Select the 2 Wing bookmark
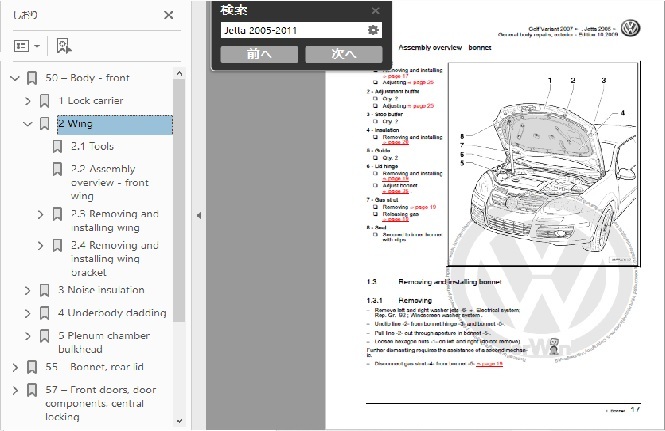 click(115, 124)
